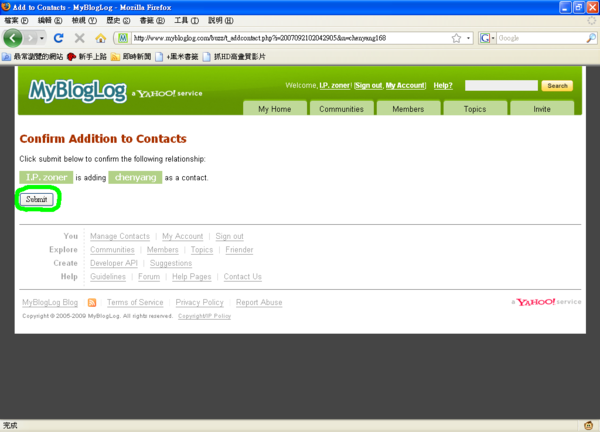
Task: Click the orange RSS feed icon
Action: click(92, 302)
